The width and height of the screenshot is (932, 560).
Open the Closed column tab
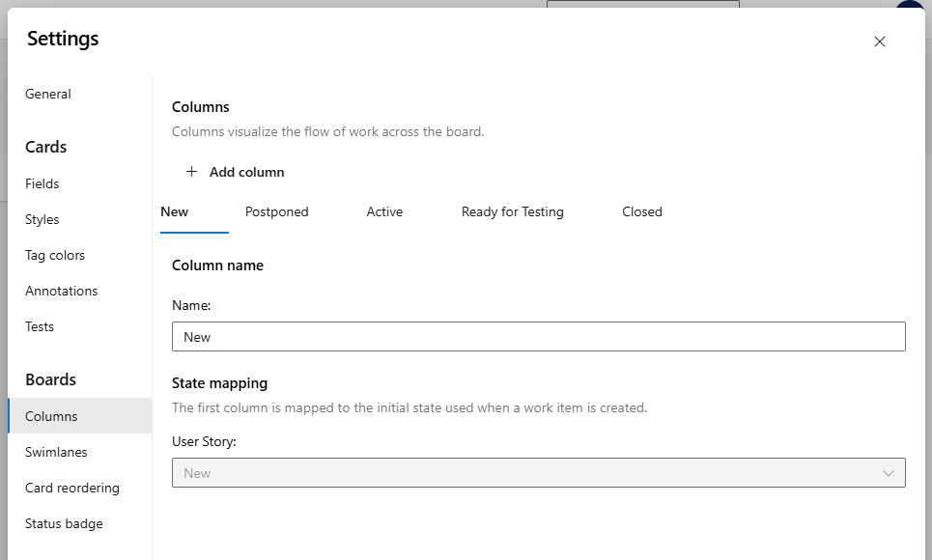[641, 211]
